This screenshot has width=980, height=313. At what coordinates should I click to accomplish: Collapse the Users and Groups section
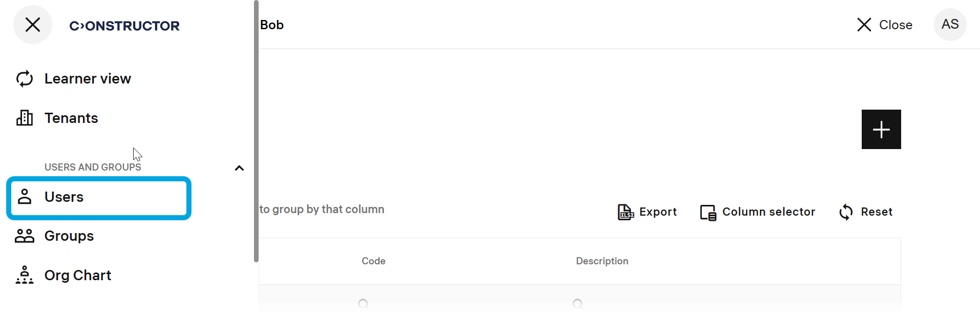(x=239, y=168)
